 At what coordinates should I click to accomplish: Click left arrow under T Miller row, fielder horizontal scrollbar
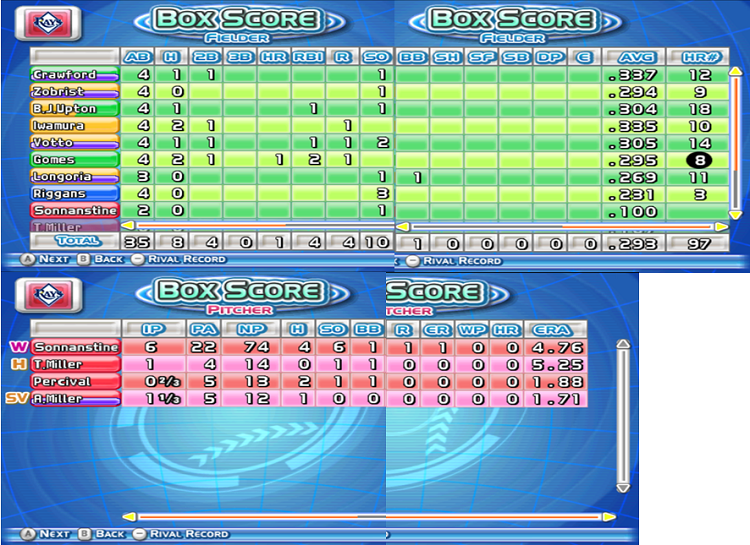[x=127, y=225]
